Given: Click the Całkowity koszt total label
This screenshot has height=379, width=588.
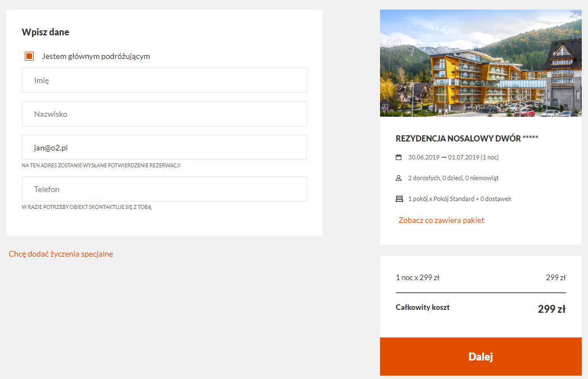Looking at the screenshot, I should point(423,308).
